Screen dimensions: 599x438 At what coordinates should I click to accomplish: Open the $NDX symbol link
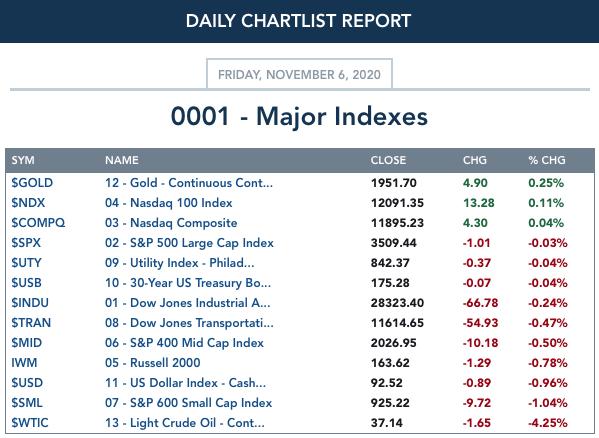[x=28, y=203]
